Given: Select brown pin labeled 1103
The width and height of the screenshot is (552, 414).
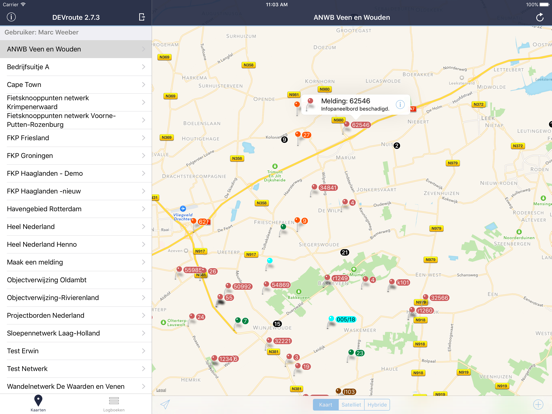Looking at the screenshot, I should pos(346,391).
